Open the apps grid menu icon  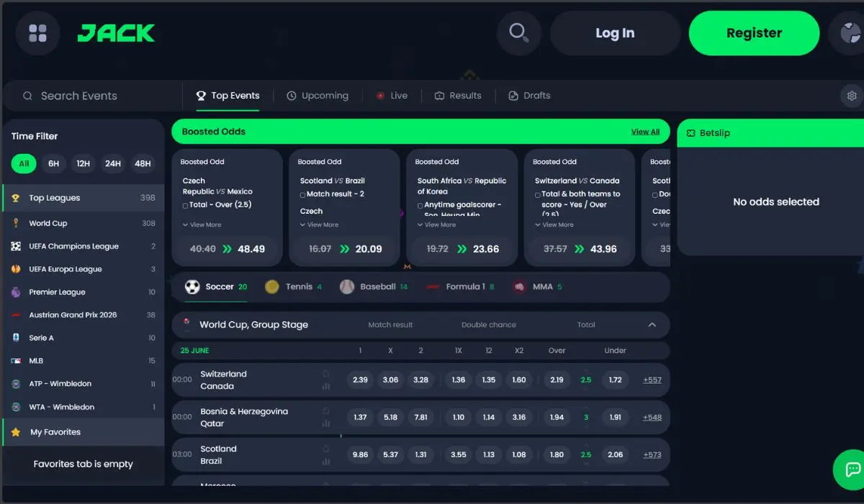coord(37,33)
